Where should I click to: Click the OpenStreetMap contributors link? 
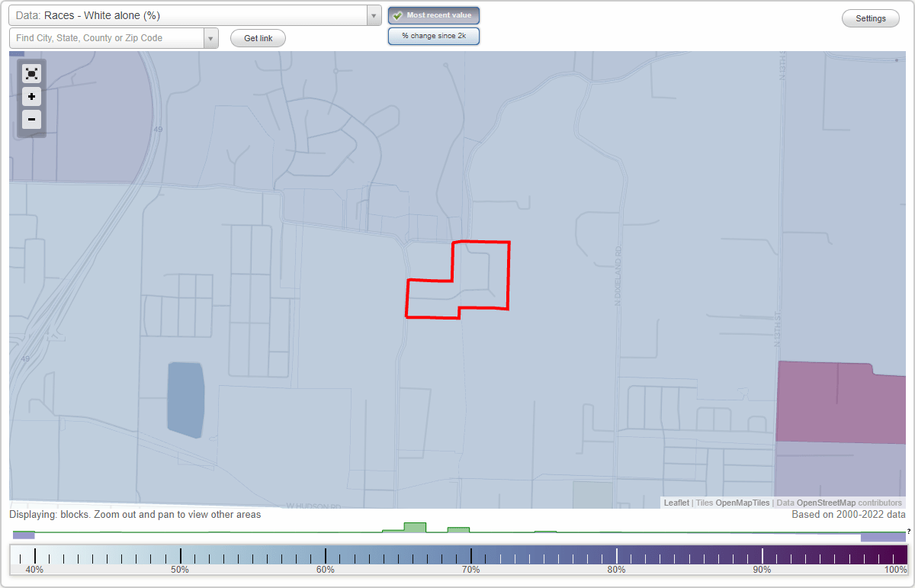point(847,503)
